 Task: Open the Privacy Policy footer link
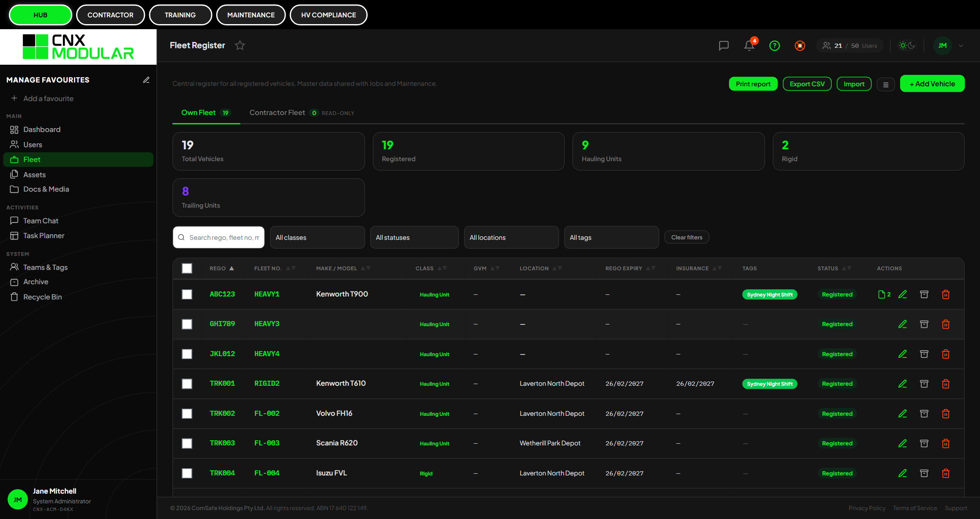[867, 508]
